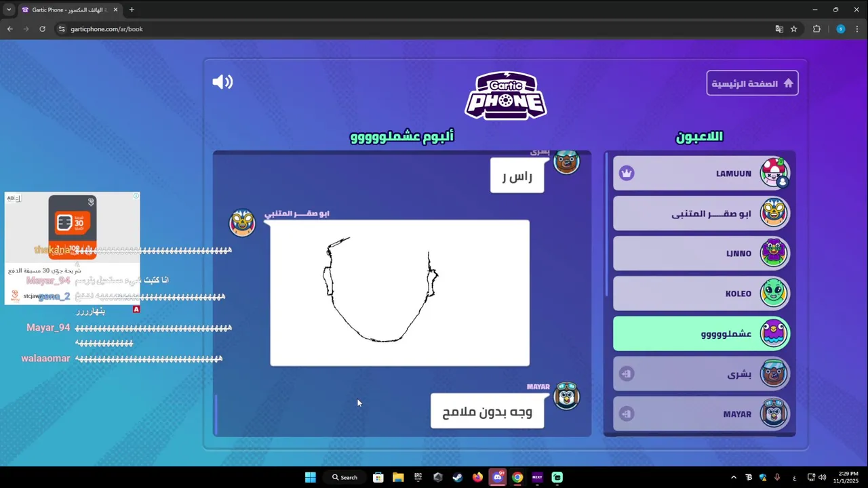Click the ألبوم عشملووووو album heading

pyautogui.click(x=402, y=136)
